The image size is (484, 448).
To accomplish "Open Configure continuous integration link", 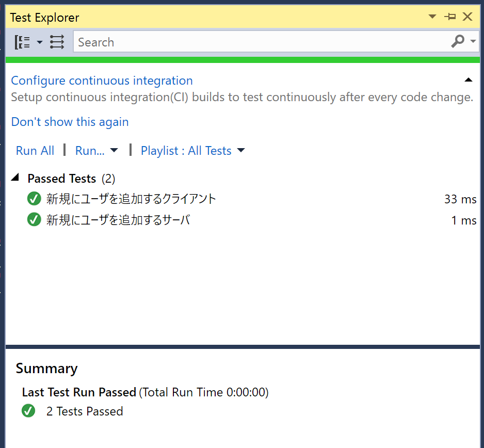I will [102, 81].
